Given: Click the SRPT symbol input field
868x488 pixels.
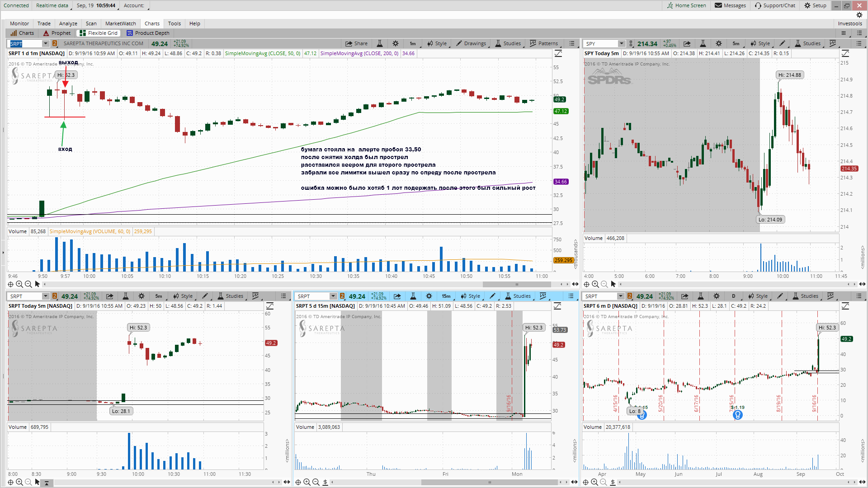Looking at the screenshot, I should click(26, 43).
